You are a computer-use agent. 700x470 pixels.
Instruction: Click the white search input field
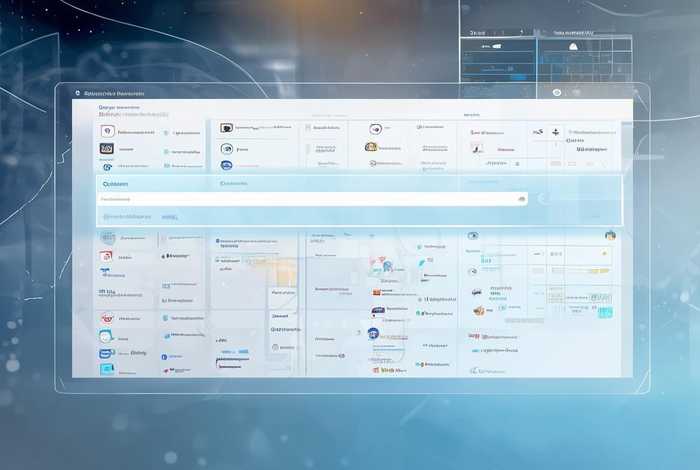pos(312,199)
